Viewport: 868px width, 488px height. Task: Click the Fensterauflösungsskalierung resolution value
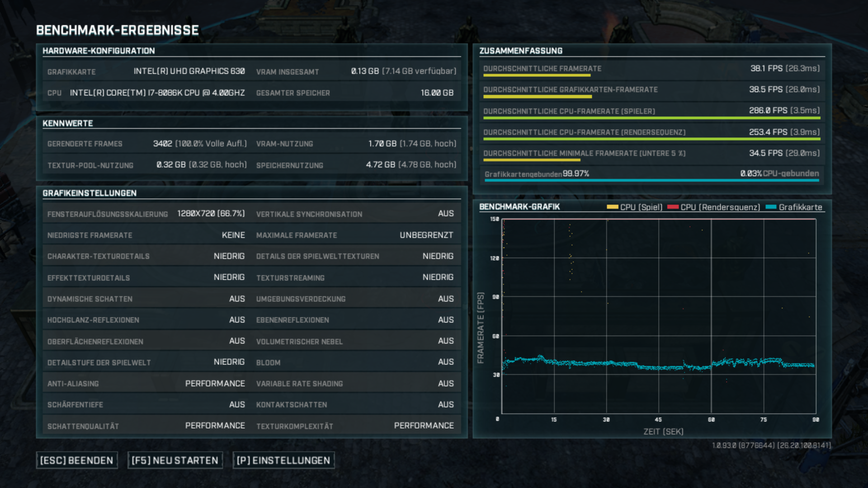point(211,214)
